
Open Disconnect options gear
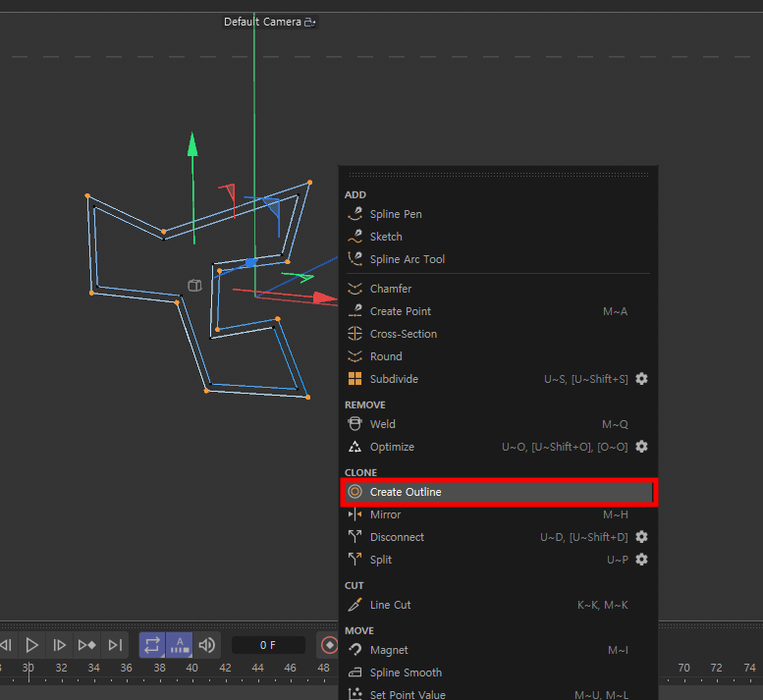click(642, 537)
